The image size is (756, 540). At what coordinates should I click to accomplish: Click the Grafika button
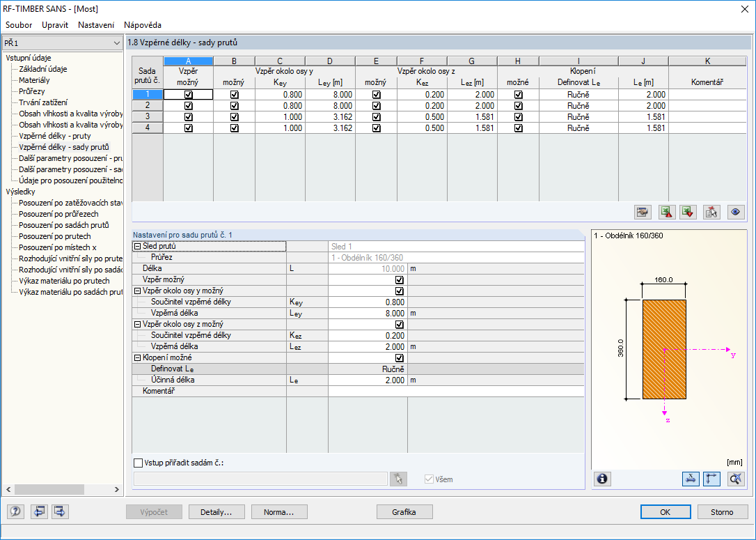click(x=404, y=512)
